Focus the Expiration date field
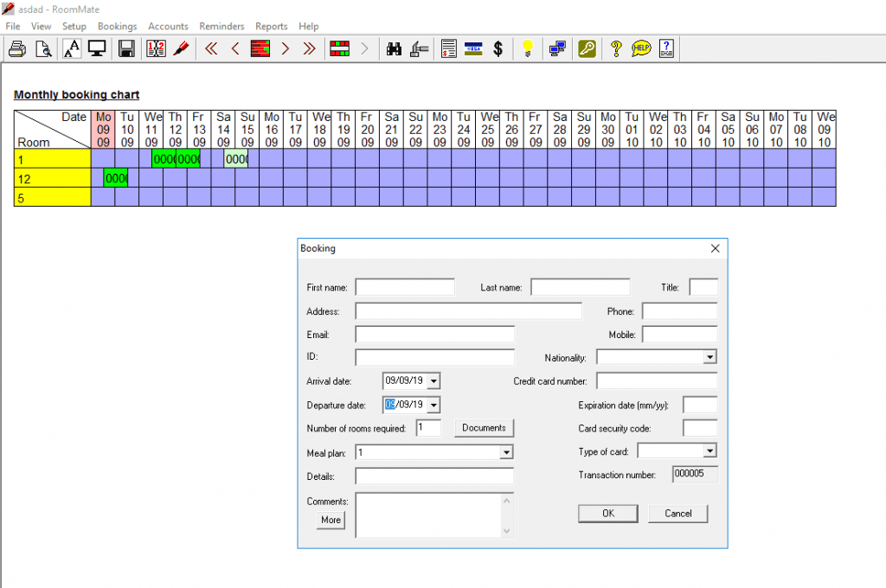 pyautogui.click(x=700, y=405)
